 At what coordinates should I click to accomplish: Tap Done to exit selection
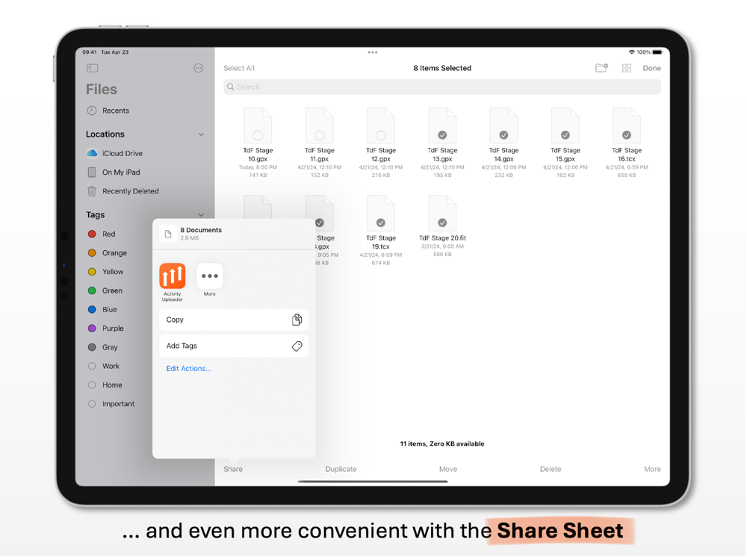click(x=651, y=68)
